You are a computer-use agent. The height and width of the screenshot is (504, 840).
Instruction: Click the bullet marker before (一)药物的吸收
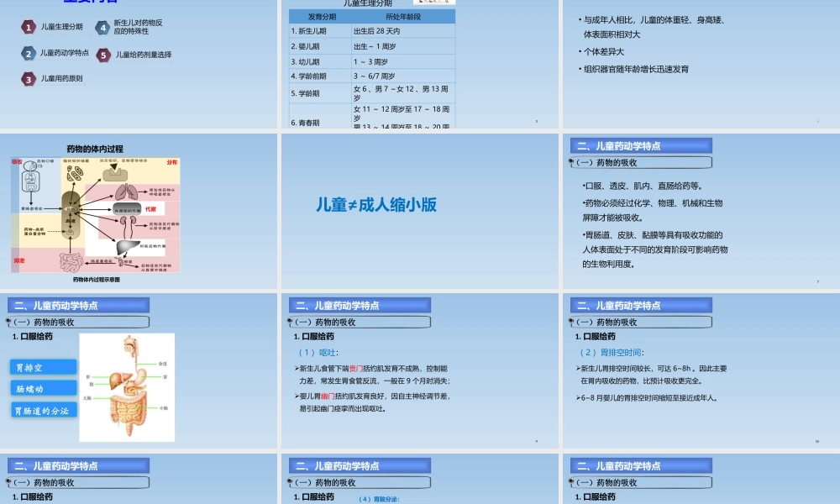[x=10, y=322]
